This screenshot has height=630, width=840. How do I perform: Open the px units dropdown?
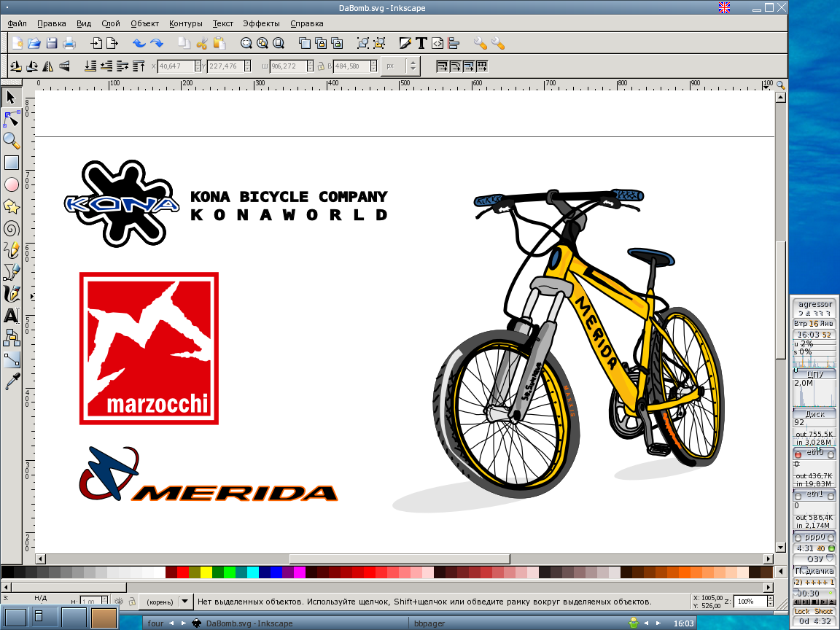[400, 66]
